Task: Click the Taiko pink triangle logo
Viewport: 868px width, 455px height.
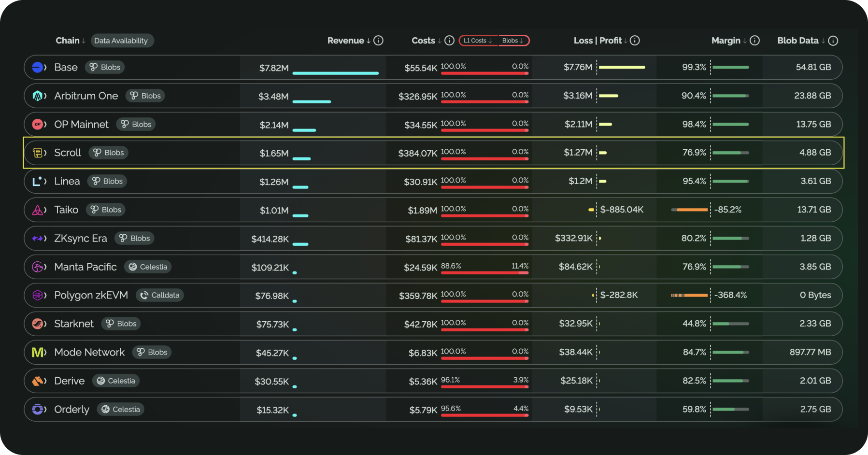Action: tap(37, 210)
